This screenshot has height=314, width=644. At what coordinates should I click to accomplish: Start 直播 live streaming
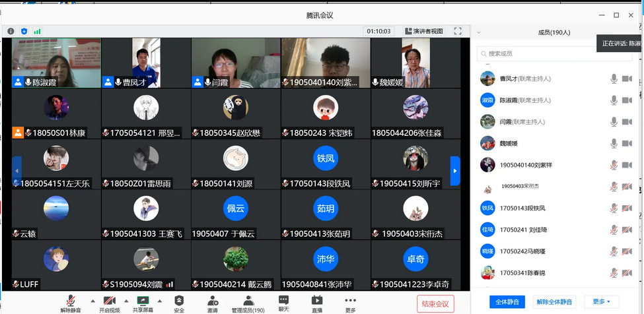pos(317,303)
